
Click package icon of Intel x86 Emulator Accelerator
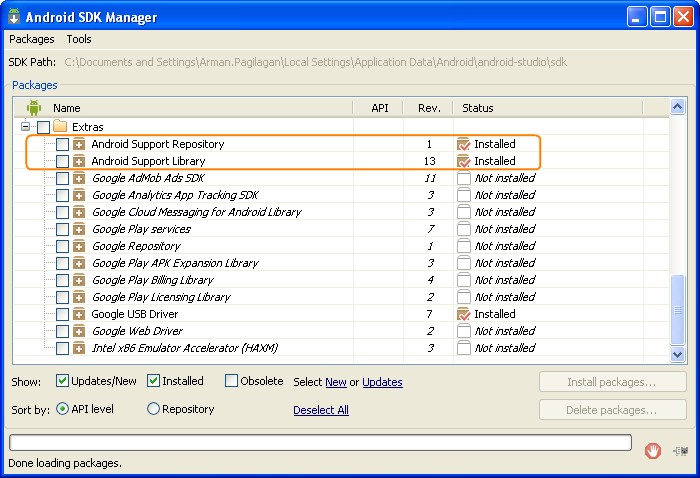pos(79,348)
